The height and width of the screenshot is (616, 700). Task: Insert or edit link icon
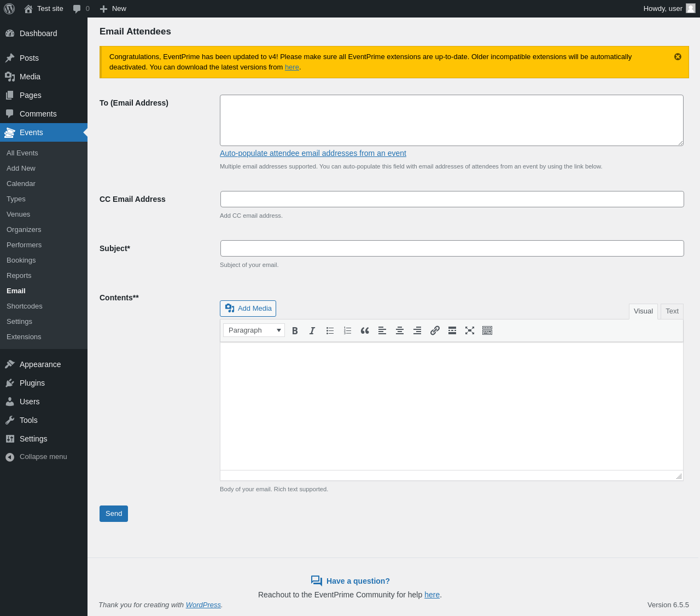click(435, 330)
